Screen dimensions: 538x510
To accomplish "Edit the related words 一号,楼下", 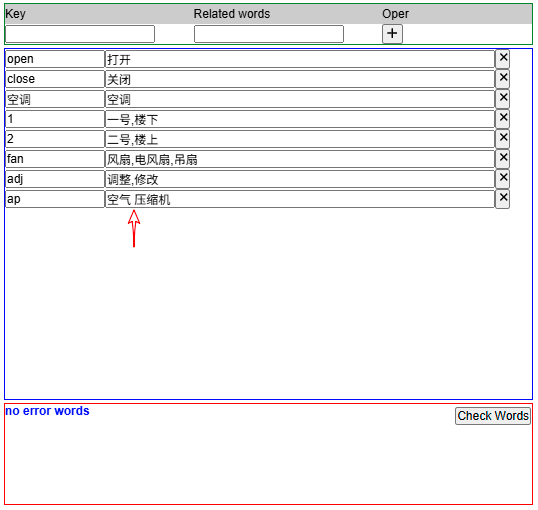I will 300,119.
